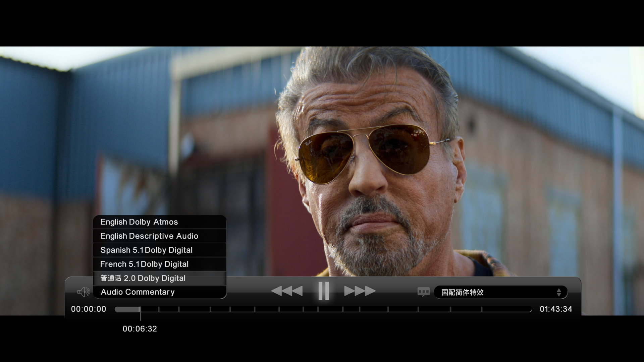Rewind using the triple-arrow button

[x=287, y=291]
